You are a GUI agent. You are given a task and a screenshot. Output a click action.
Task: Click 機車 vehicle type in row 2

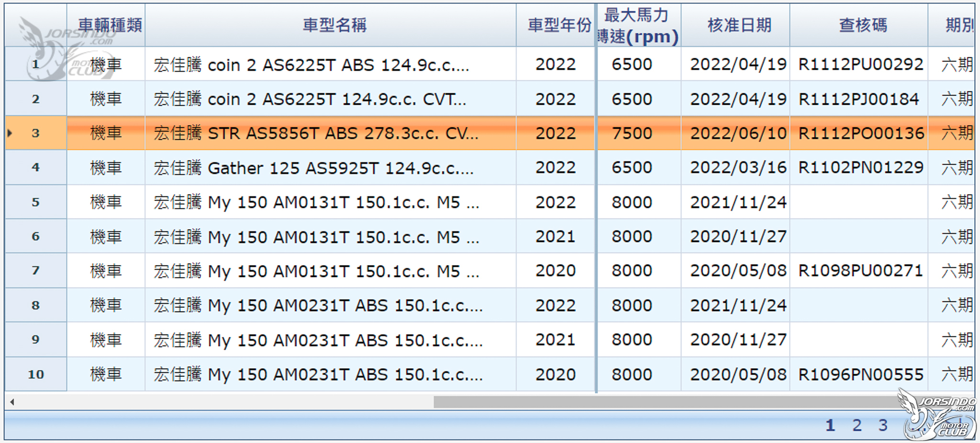tap(106, 99)
